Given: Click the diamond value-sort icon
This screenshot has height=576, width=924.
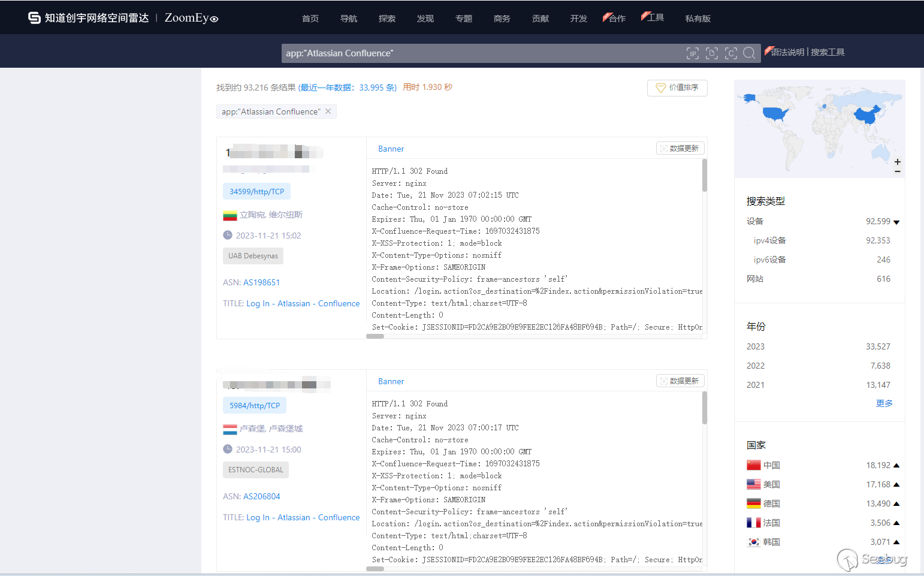Looking at the screenshot, I should coord(661,88).
